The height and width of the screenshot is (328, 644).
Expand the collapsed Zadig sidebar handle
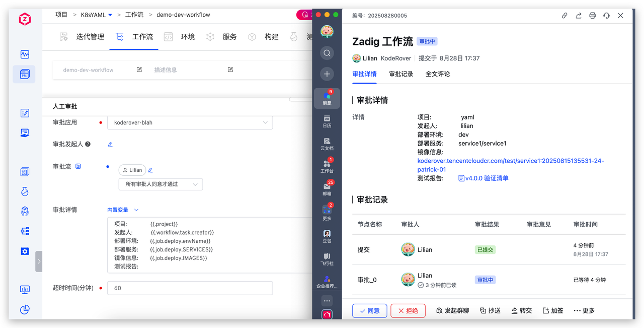coord(39,261)
